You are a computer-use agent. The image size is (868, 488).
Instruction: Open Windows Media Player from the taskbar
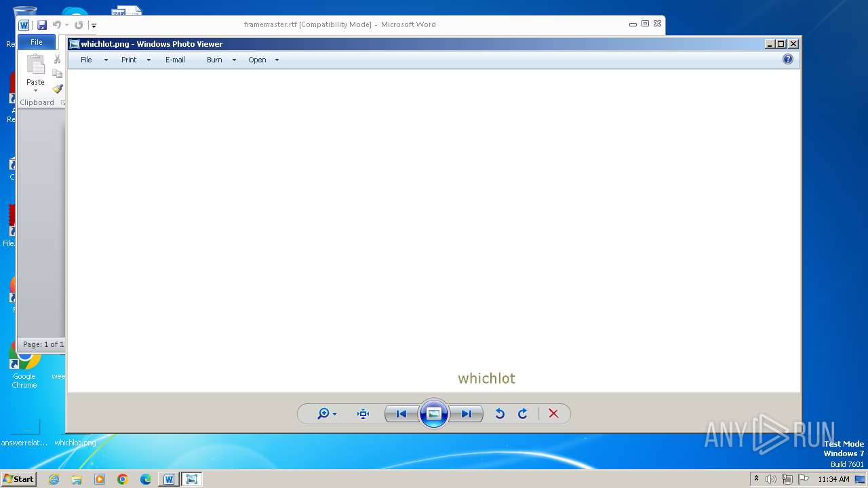click(100, 479)
